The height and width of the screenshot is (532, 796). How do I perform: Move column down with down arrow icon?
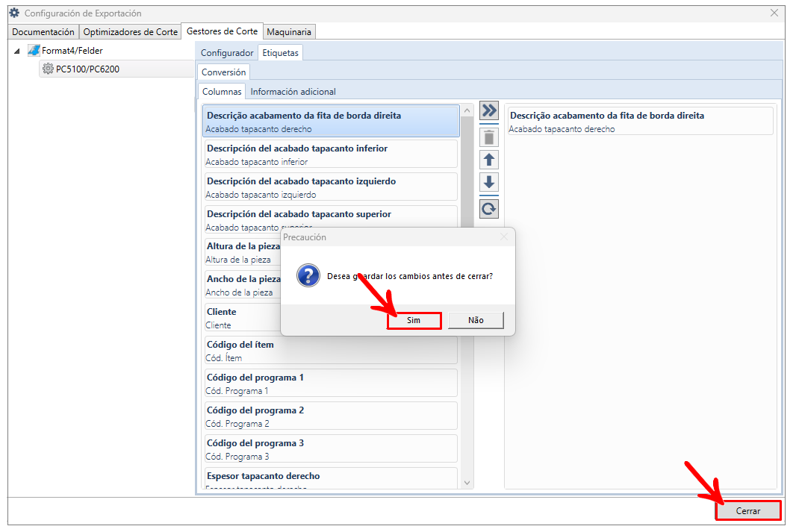[489, 182]
